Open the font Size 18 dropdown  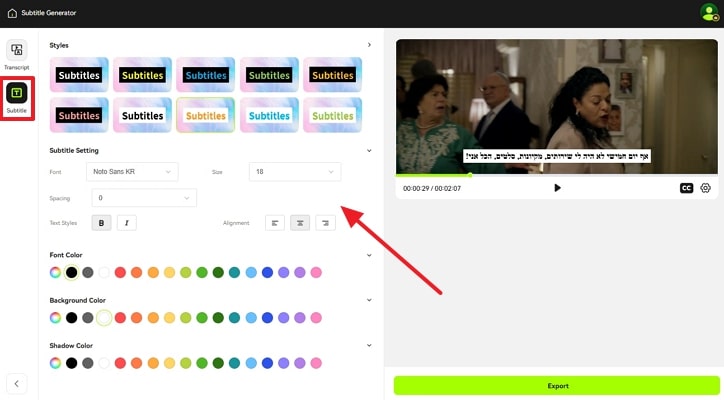pyautogui.click(x=295, y=172)
